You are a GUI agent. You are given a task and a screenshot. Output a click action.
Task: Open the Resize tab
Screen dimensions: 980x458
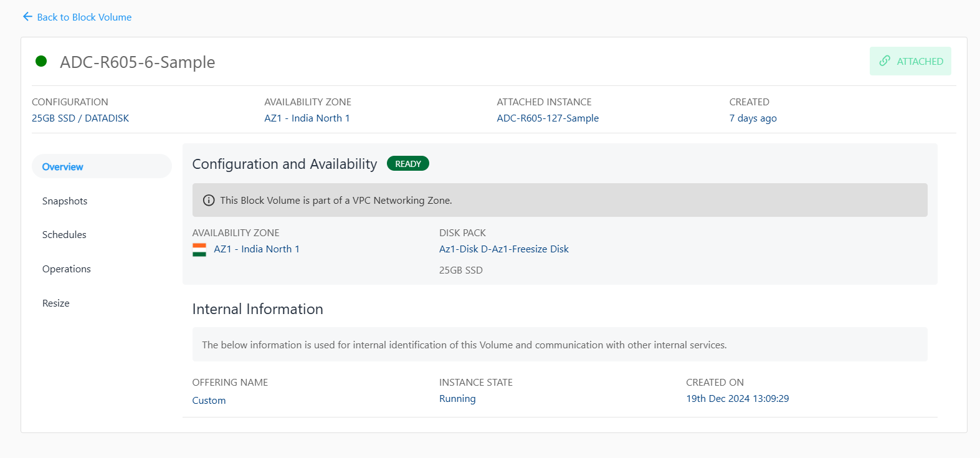click(x=56, y=303)
